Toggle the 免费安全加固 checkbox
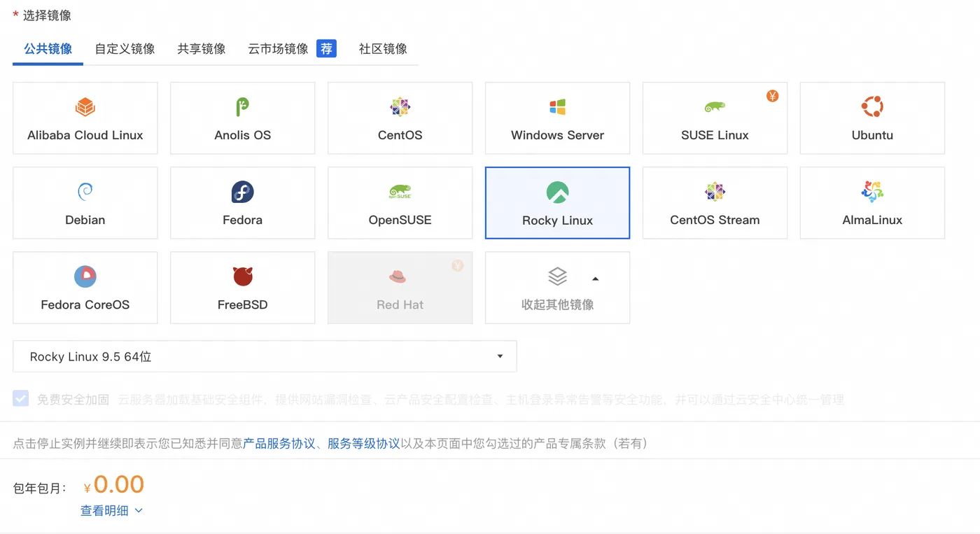Viewport: 980px width, 534px height. [20, 399]
